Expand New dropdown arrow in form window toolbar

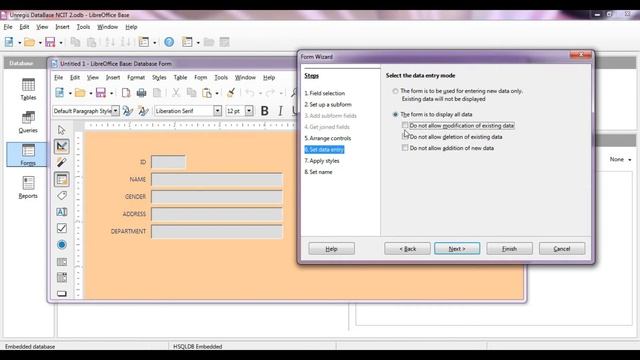(70, 93)
